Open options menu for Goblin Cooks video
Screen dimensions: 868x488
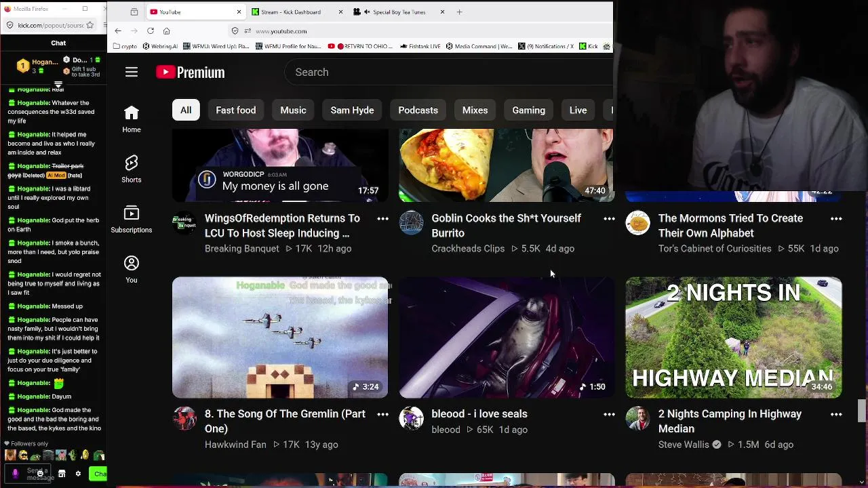coord(609,218)
